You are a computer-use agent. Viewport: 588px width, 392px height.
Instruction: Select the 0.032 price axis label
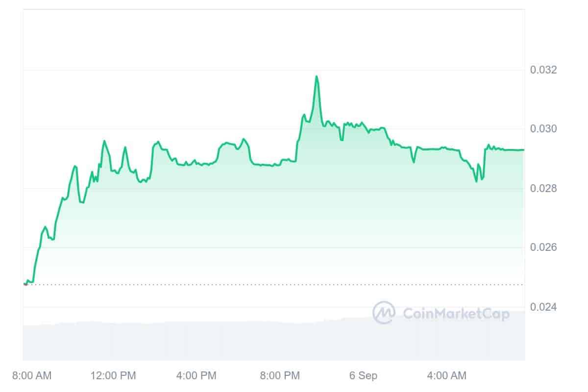click(543, 70)
